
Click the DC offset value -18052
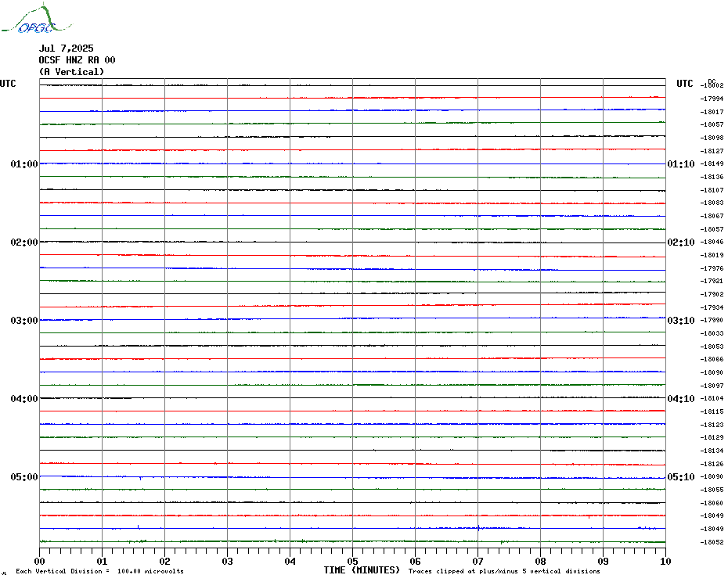pyautogui.click(x=712, y=542)
